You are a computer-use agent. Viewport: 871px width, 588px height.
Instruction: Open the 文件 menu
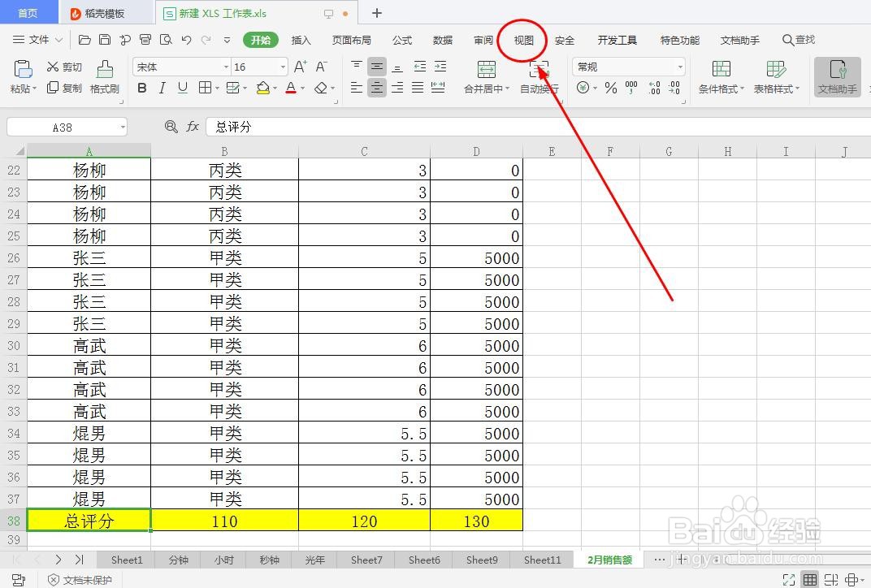38,40
